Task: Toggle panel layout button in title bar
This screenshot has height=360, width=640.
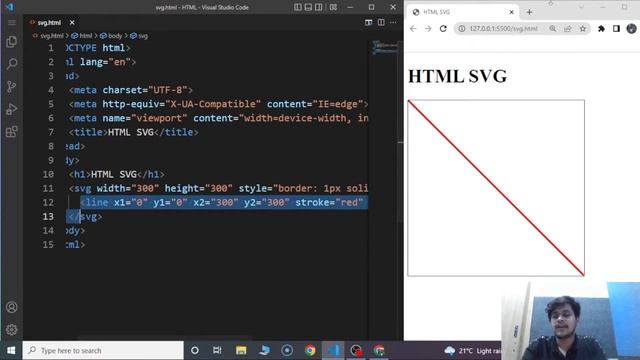Action: coord(309,7)
